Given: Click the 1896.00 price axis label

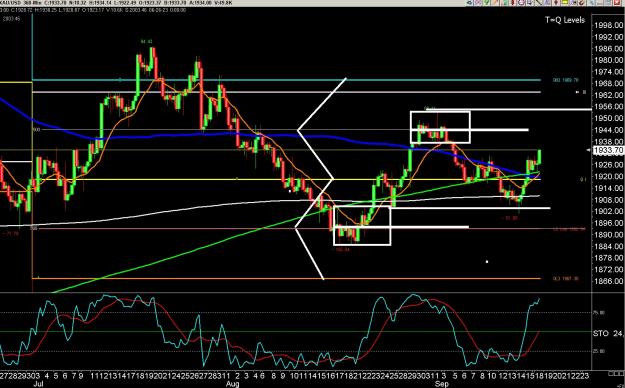Looking at the screenshot, I should tap(609, 223).
